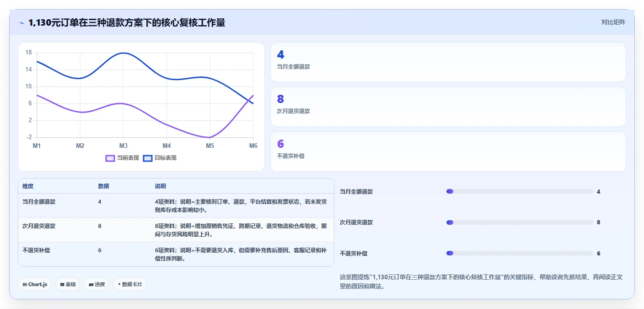The image size is (644, 309).
Task: Click the progress value 8 beside 次月退货退款
Action: (x=598, y=222)
